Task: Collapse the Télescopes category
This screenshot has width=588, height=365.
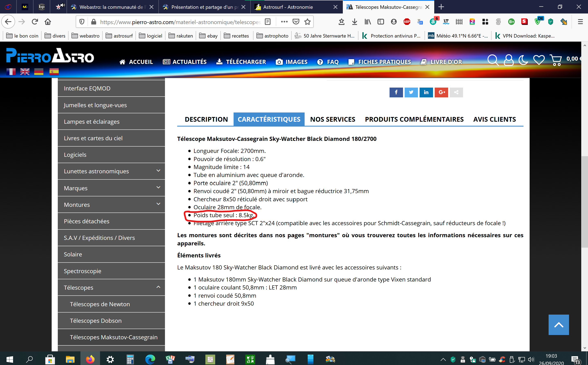Action: (158, 287)
